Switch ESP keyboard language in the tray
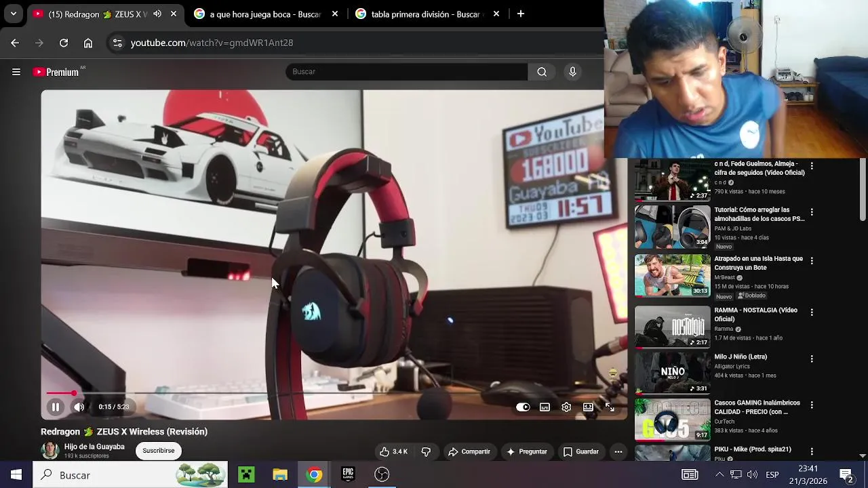Image resolution: width=868 pixels, height=488 pixels. pos(772,475)
